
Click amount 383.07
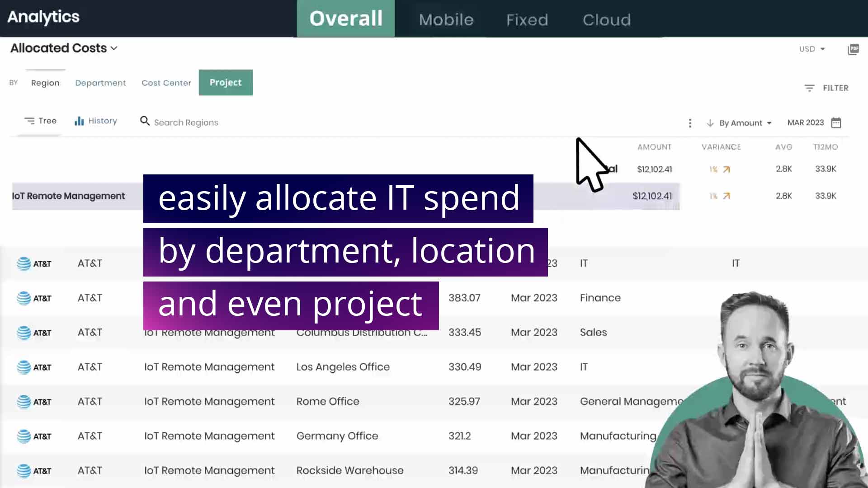pos(464,298)
